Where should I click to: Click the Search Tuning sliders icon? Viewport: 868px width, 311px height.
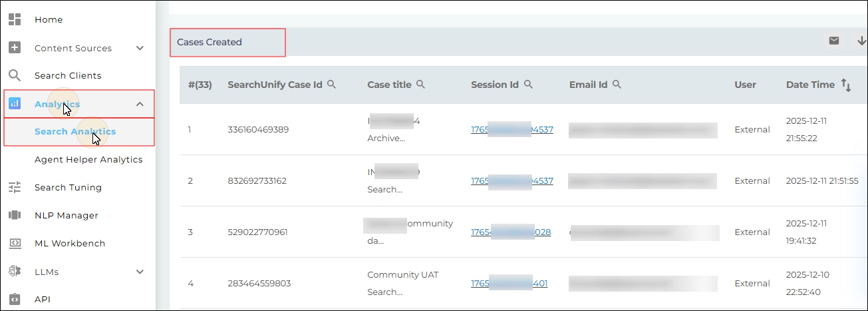click(15, 187)
